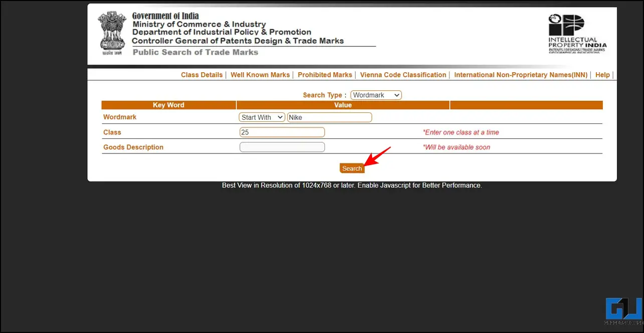Open International Non-Proprietary Names(INN) link
The width and height of the screenshot is (644, 333).
tap(521, 75)
